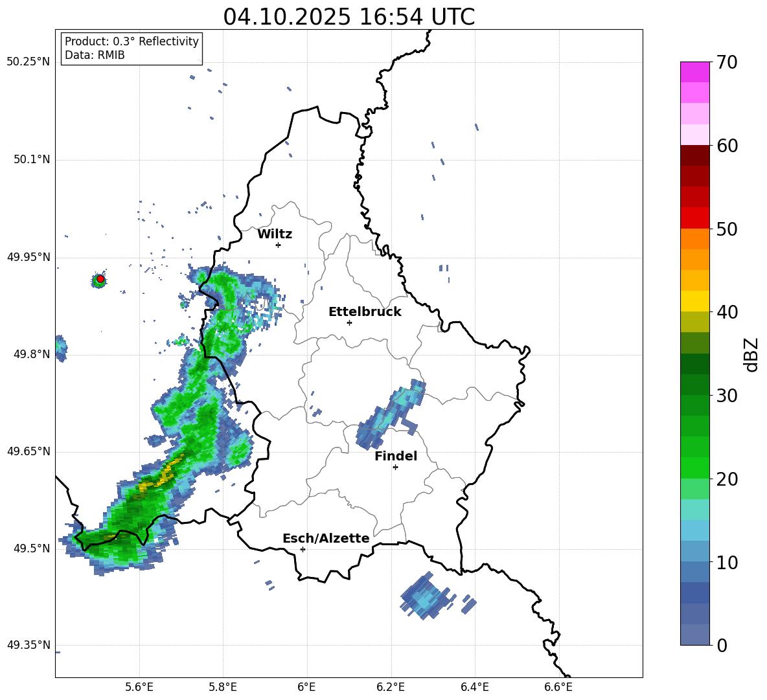Viewport: 767px width, 700px height.
Task: Click the dBZ colorbar axis label
Action: pyautogui.click(x=751, y=354)
